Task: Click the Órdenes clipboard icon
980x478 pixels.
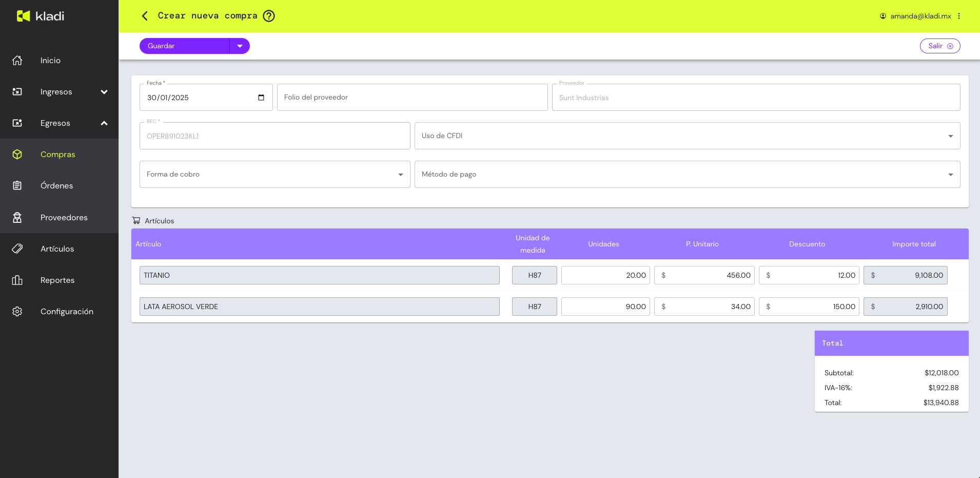Action: point(17,186)
